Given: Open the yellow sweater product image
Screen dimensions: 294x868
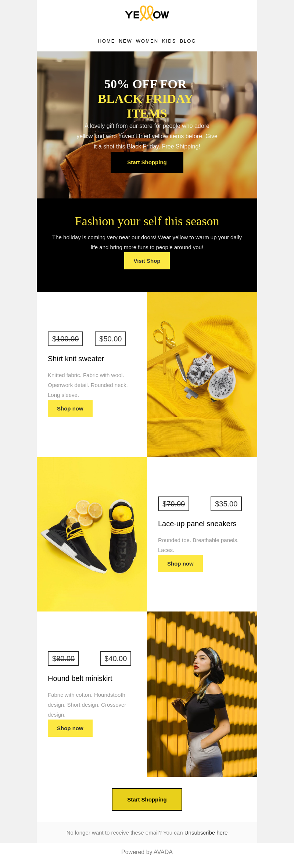Looking at the screenshot, I should click(x=202, y=374).
